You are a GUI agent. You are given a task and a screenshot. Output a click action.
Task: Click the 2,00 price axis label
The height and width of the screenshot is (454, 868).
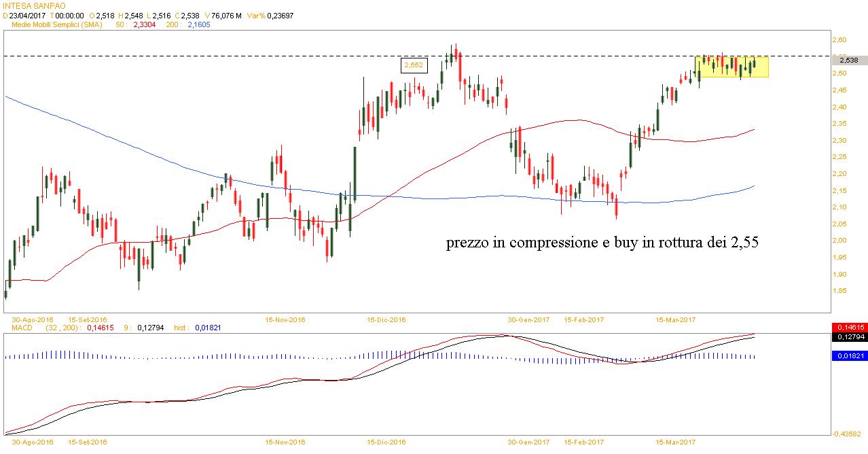coord(841,241)
